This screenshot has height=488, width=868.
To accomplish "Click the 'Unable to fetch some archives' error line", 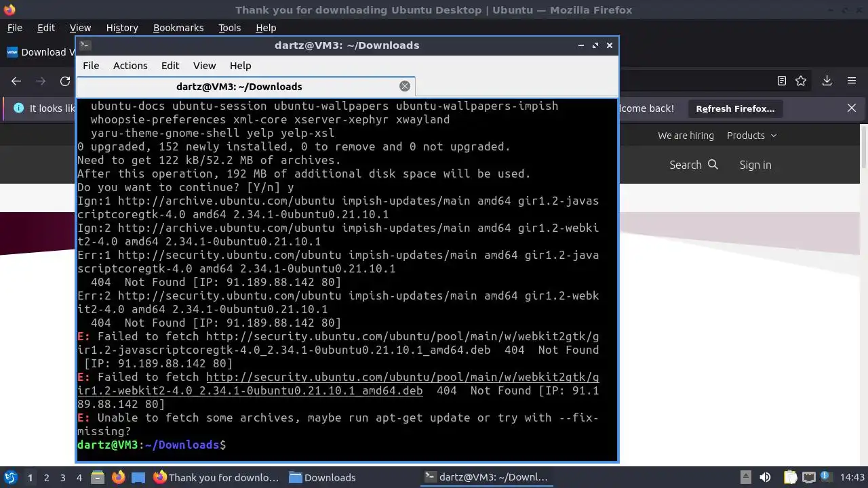I will (338, 424).
